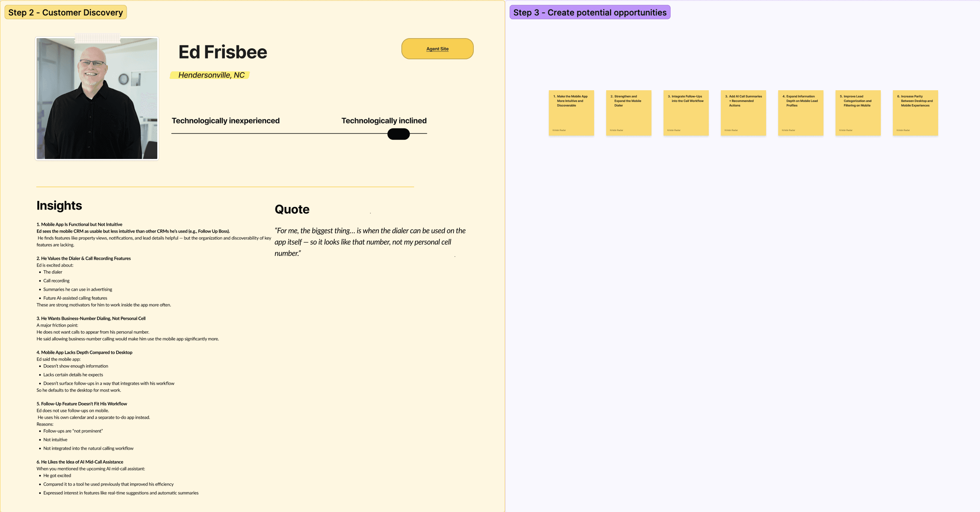Select sticky note 'Increase Parity Between Desktop and Mobile'
980x512 pixels.
915,113
